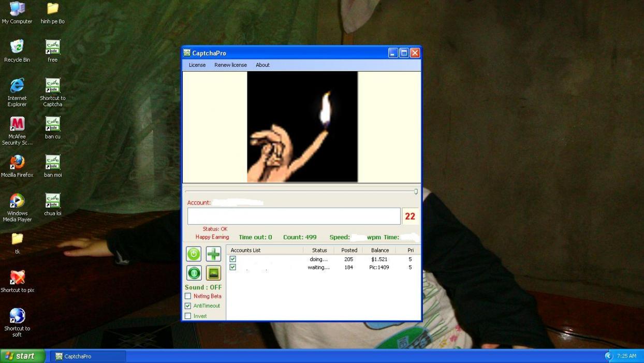Open the Renew license menu

tap(230, 65)
